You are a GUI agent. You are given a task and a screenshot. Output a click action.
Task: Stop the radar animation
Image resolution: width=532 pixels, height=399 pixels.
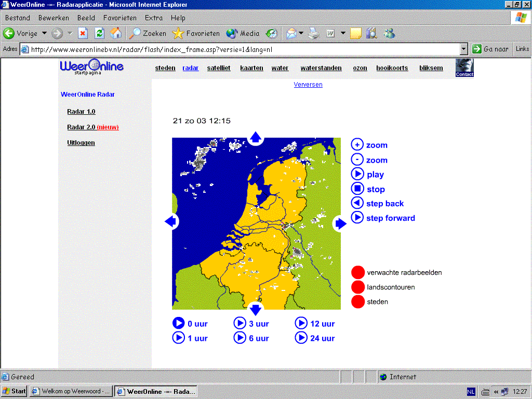coord(357,189)
